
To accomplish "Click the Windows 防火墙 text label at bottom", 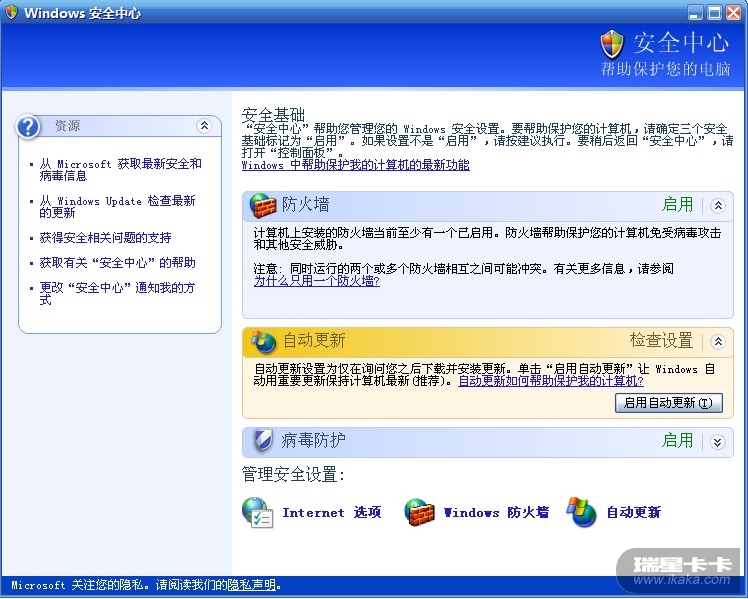I will click(x=496, y=513).
